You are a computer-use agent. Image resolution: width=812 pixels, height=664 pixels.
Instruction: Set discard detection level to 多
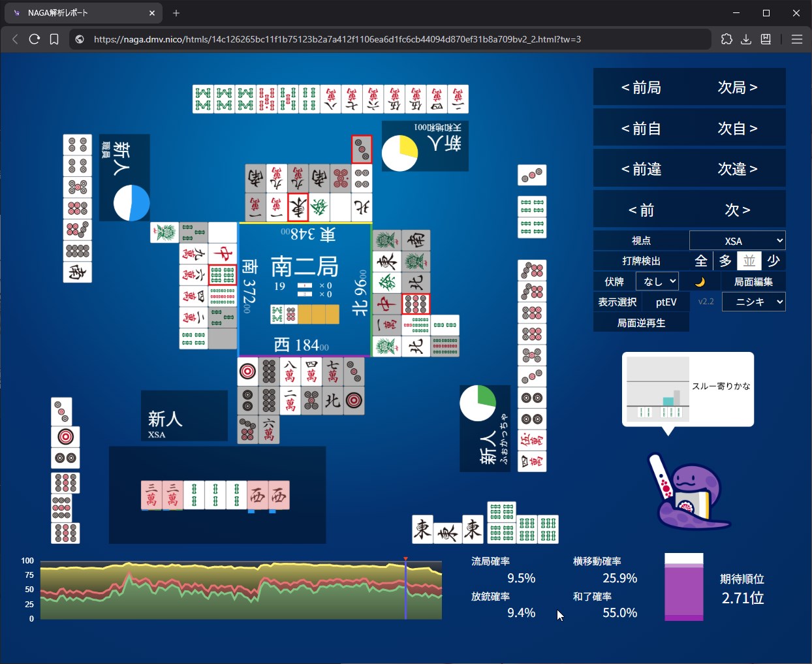coord(725,261)
